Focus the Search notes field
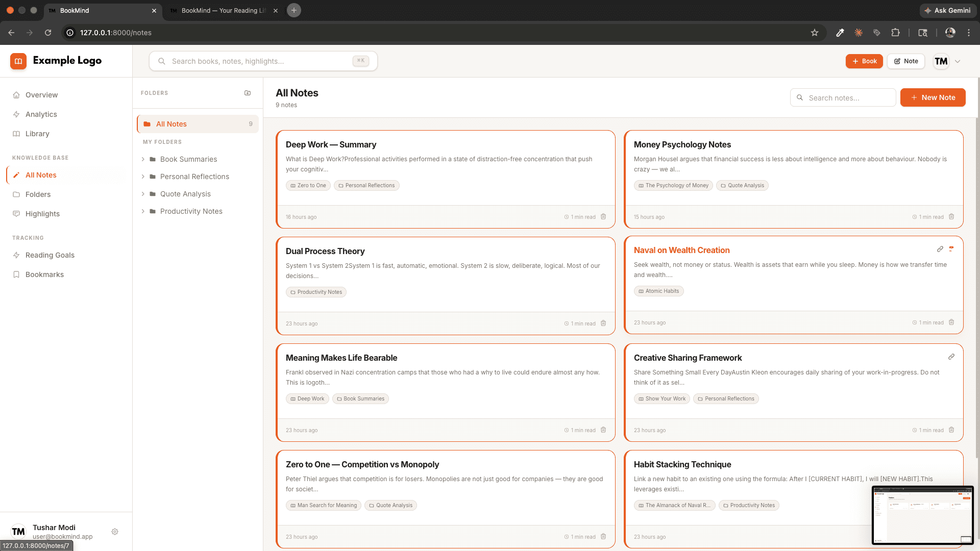This screenshot has width=980, height=551. (843, 97)
